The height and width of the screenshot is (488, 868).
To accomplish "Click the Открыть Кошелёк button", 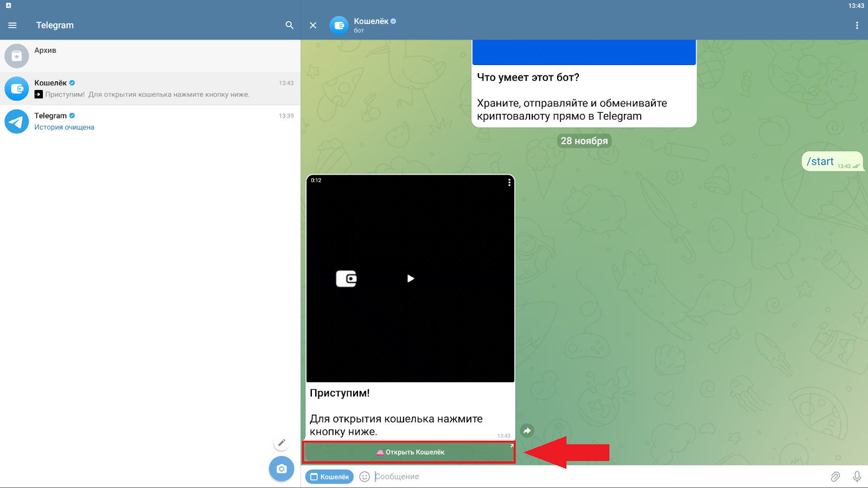I will pos(409,452).
